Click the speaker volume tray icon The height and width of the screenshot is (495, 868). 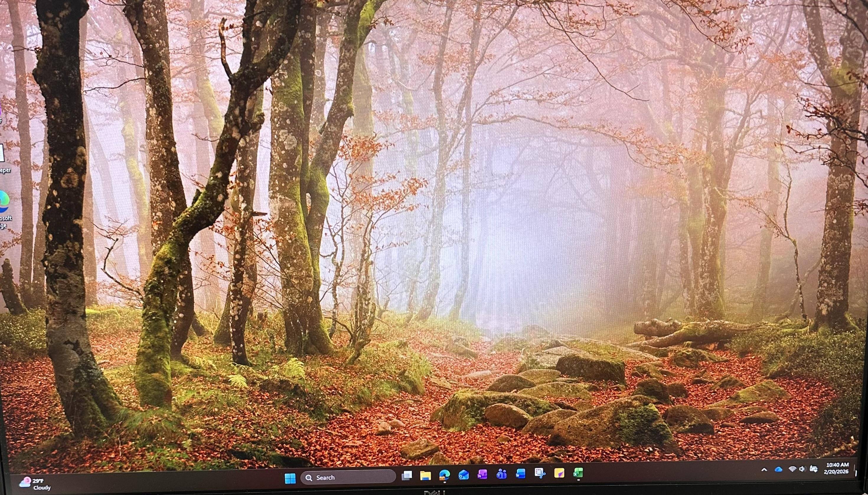tap(802, 469)
